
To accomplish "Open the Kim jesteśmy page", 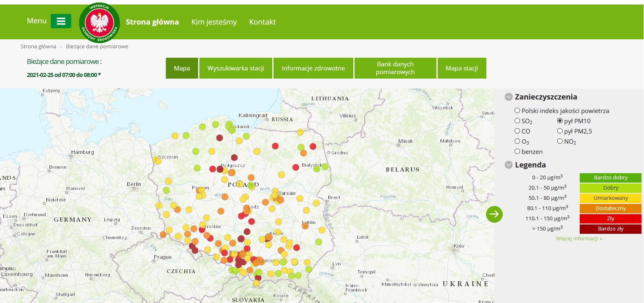I will click(214, 22).
